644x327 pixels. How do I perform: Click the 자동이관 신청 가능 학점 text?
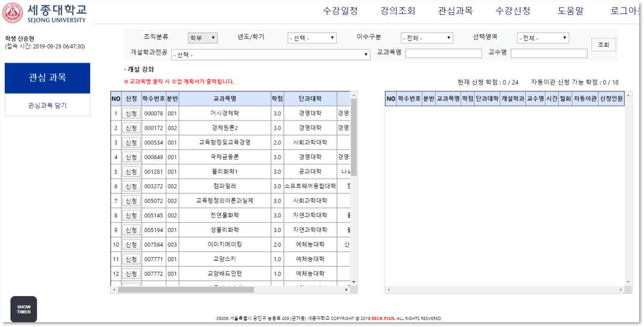574,82
